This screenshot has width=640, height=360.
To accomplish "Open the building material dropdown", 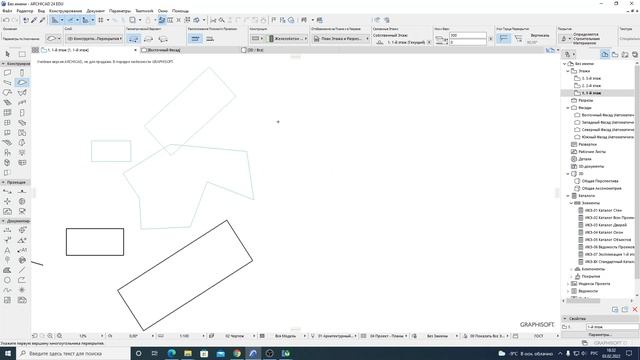I will (288, 38).
